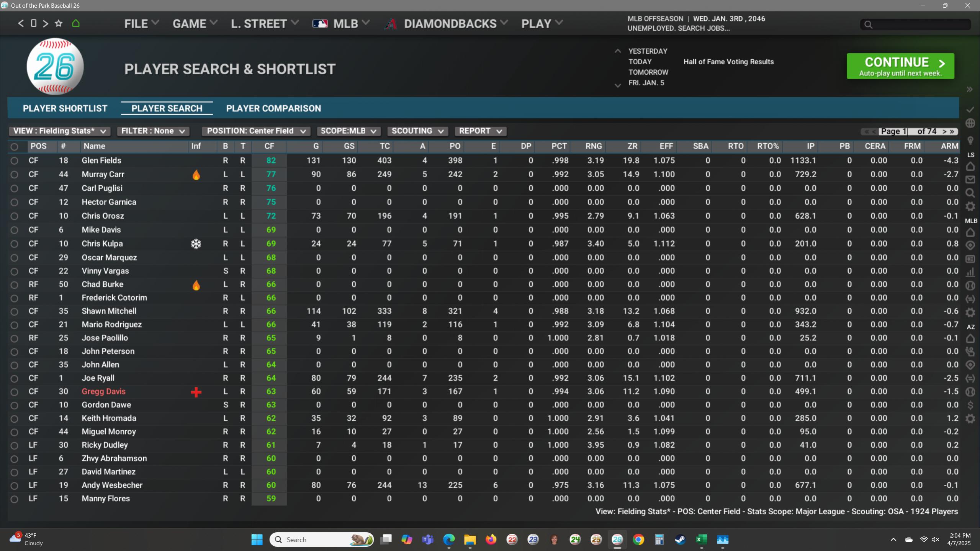Expand the right sidebar with double chevron

click(969, 89)
